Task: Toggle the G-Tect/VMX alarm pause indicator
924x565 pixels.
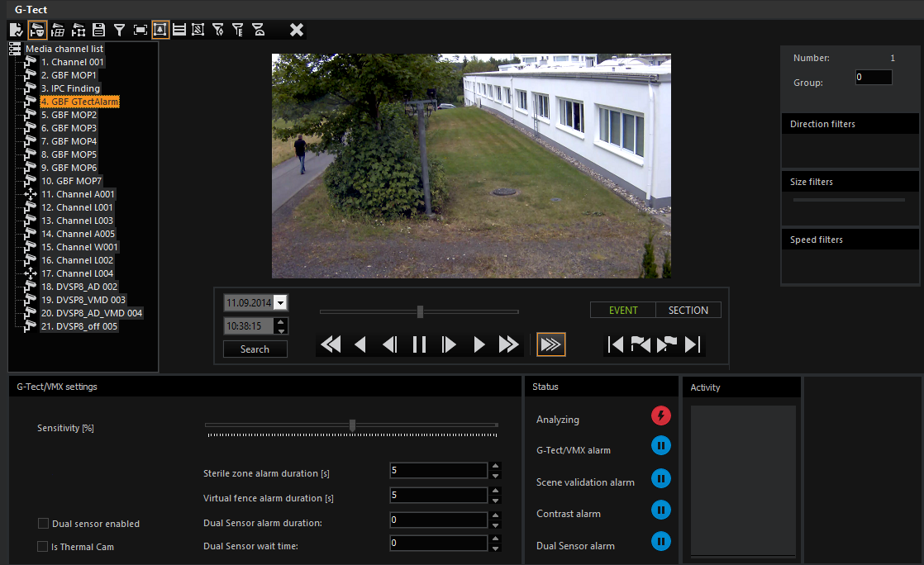Action: tap(661, 445)
